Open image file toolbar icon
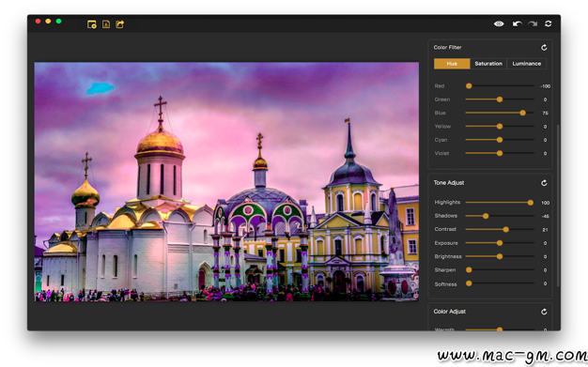The height and width of the screenshot is (367, 588). click(91, 24)
